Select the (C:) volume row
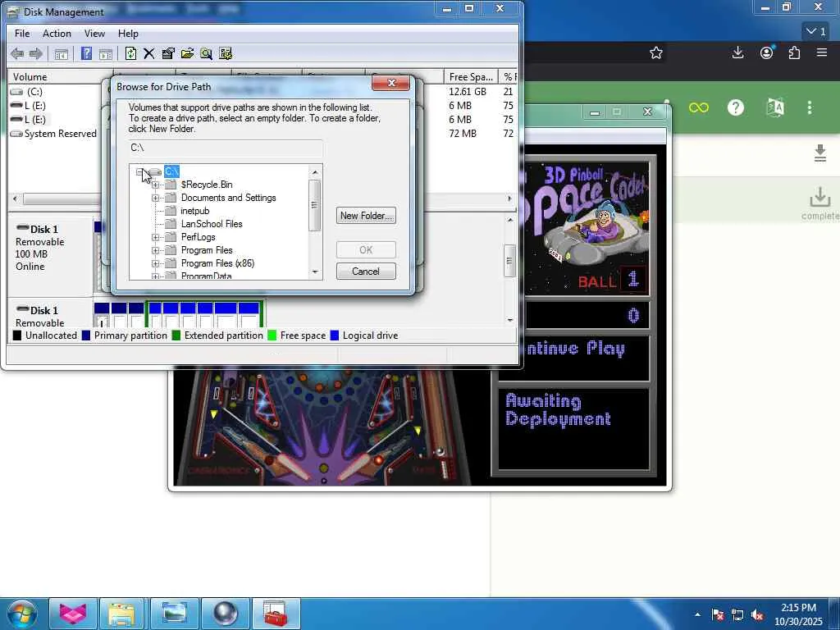The height and width of the screenshot is (630, 840). [x=34, y=92]
